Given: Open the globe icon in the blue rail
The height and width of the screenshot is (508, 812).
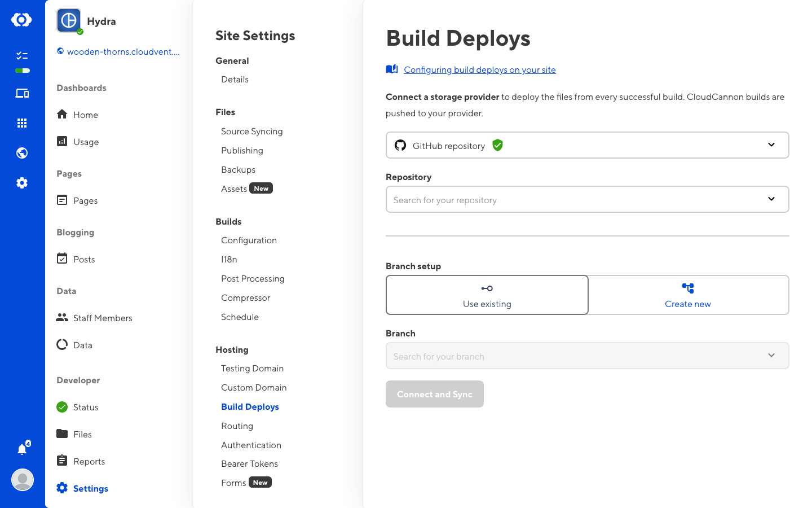Looking at the screenshot, I should 22,153.
